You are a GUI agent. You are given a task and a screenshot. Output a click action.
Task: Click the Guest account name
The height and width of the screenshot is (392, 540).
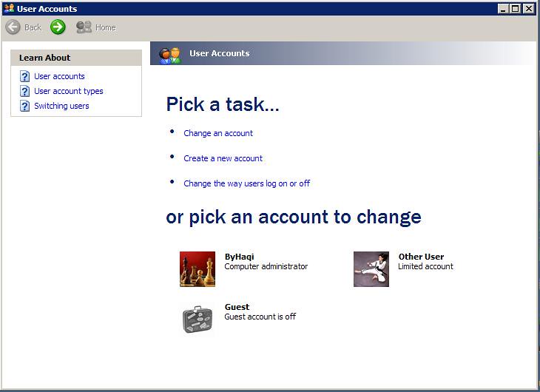[x=237, y=307]
